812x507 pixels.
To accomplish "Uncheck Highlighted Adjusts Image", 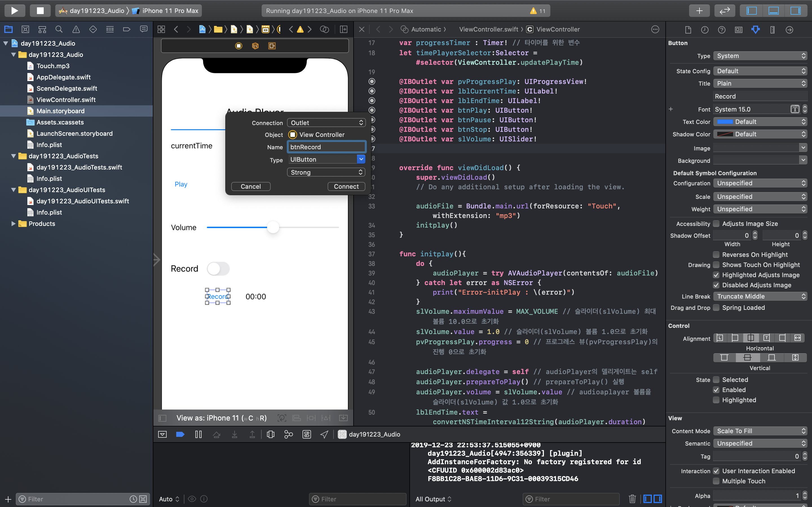I will (x=716, y=275).
